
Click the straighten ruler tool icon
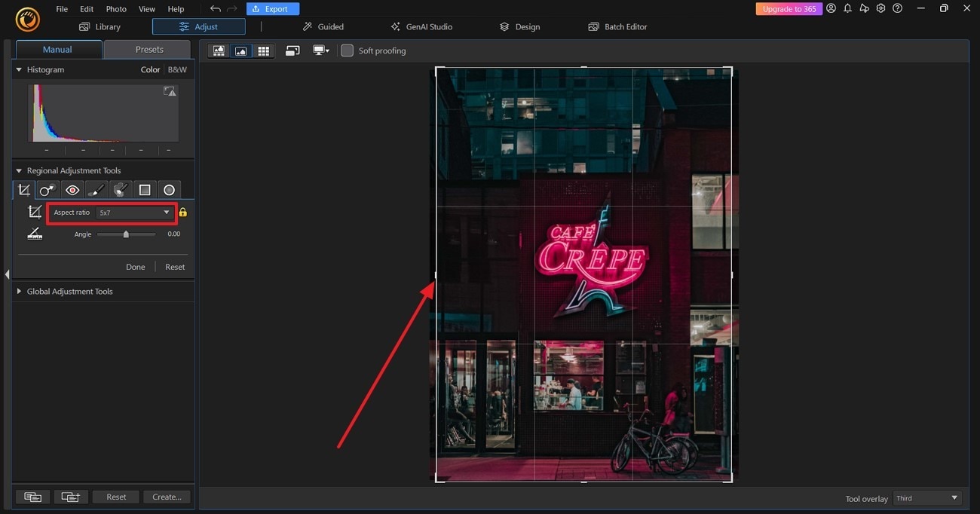point(35,234)
